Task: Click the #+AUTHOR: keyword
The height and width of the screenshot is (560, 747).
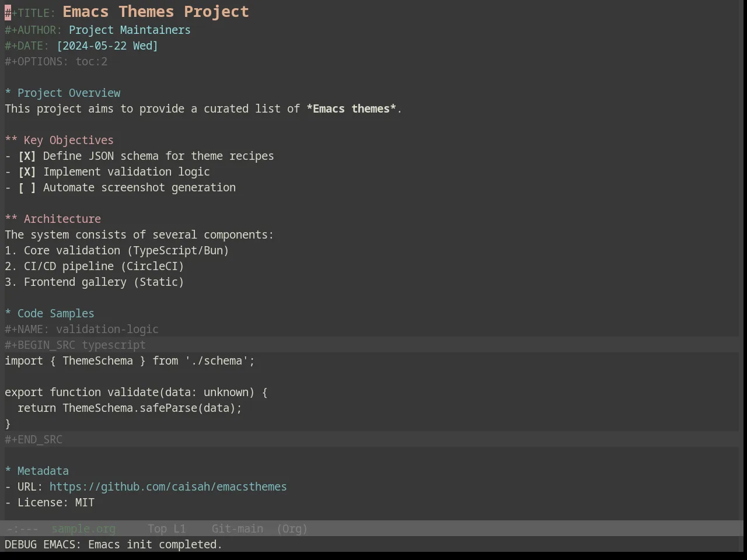Action: 34,30
